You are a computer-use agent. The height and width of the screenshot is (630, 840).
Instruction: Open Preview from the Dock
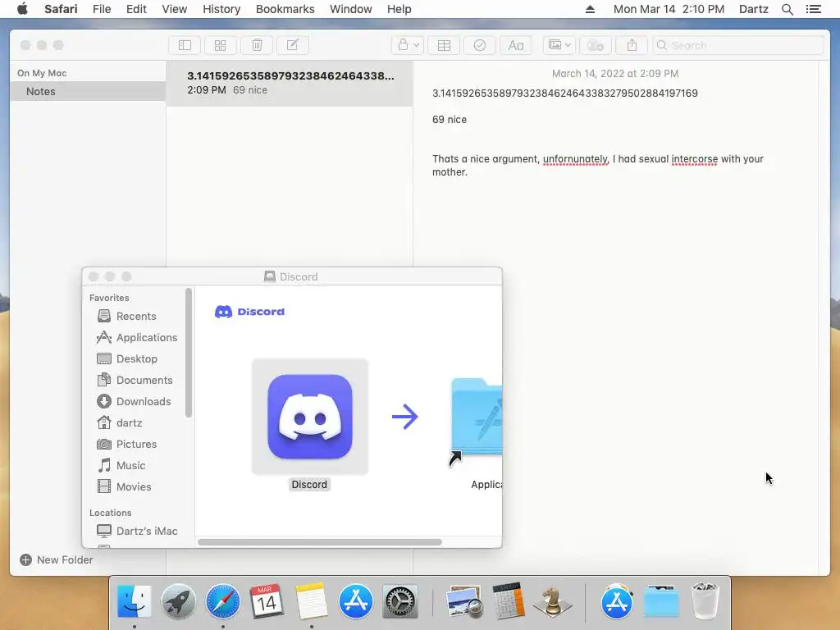coord(464,601)
